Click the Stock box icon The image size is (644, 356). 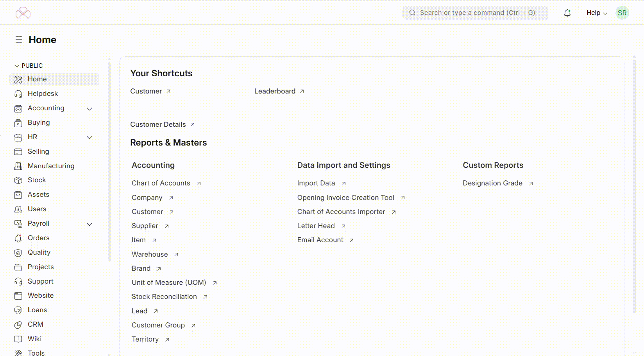pyautogui.click(x=18, y=180)
